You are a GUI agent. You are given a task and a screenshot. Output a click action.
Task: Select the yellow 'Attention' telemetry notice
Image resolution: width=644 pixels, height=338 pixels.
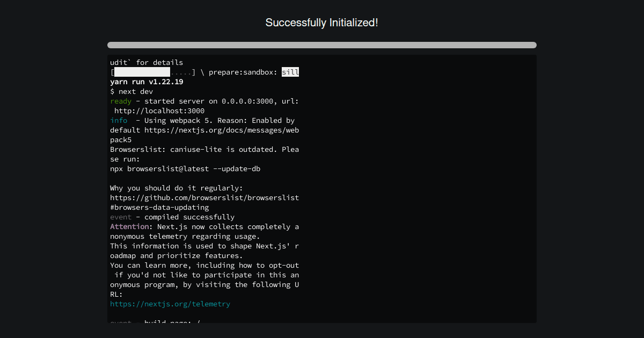click(x=129, y=226)
